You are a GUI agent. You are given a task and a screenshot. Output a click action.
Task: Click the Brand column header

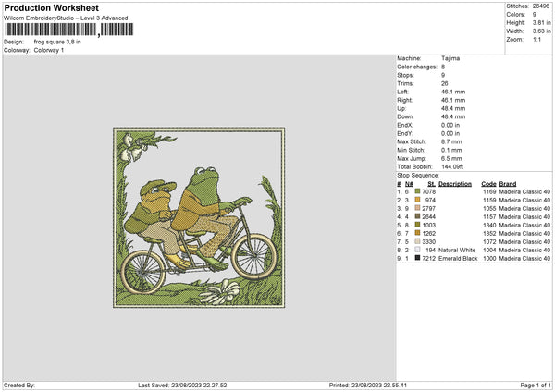508,184
